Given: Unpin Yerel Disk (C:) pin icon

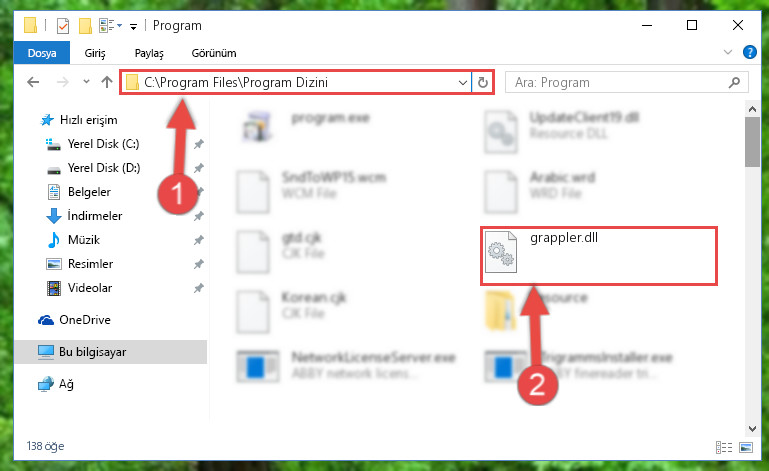Looking at the screenshot, I should [199, 144].
